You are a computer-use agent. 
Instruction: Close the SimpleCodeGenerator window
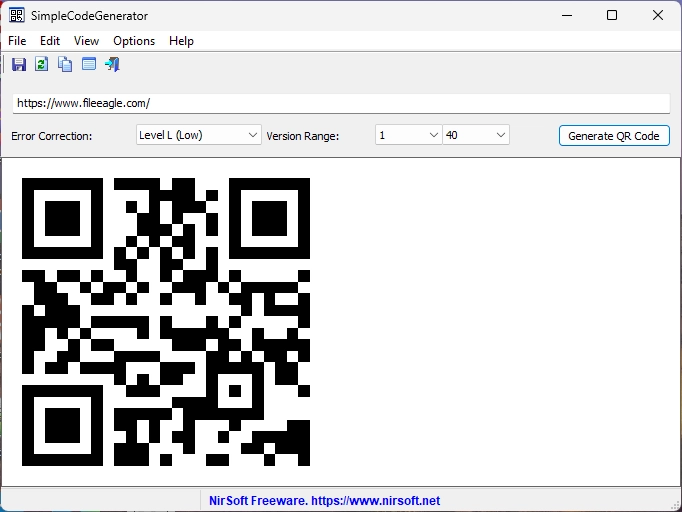[658, 16]
